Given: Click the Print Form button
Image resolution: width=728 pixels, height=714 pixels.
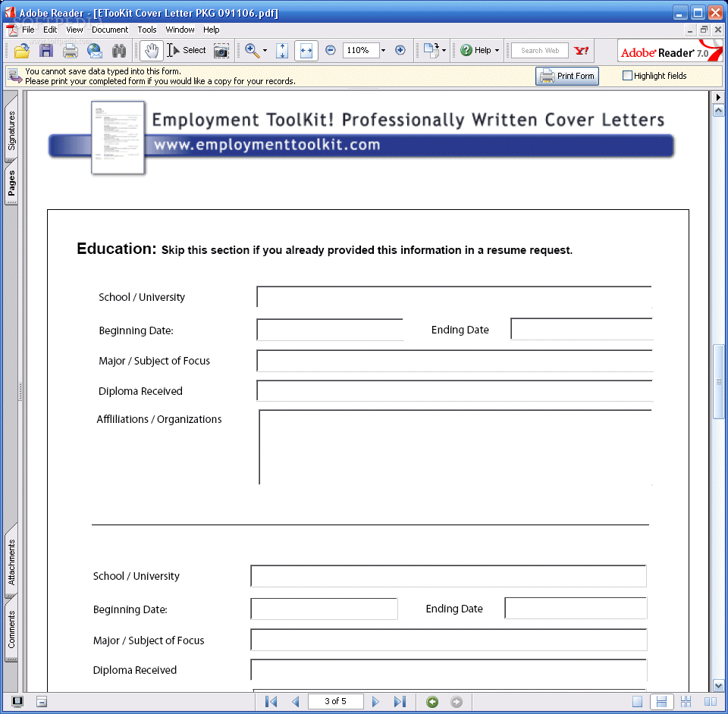Looking at the screenshot, I should 567,76.
